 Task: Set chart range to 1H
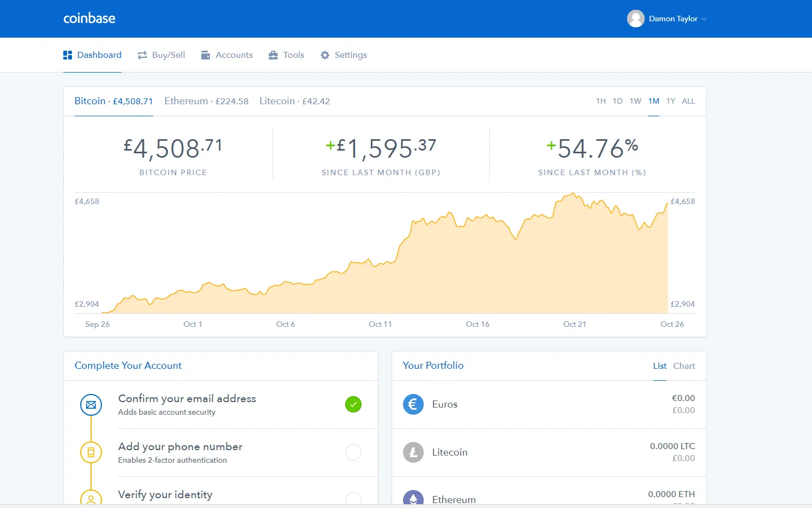tap(601, 101)
